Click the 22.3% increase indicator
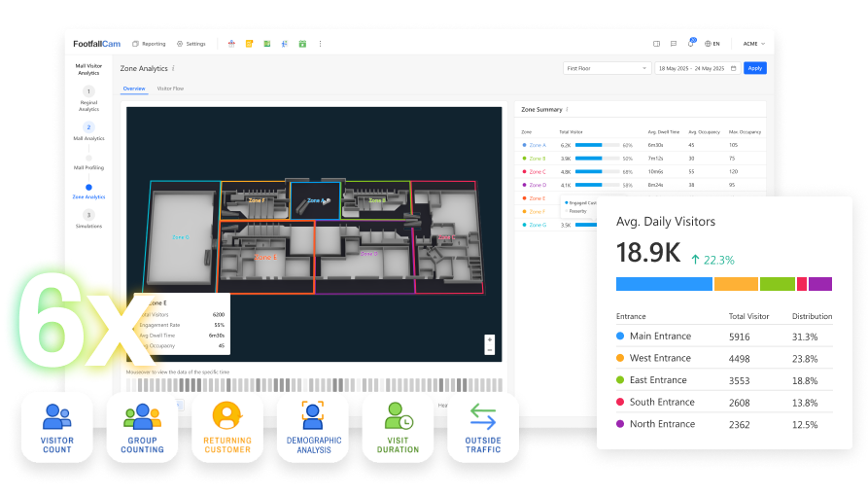The width and height of the screenshot is (868, 497). pyautogui.click(x=713, y=260)
